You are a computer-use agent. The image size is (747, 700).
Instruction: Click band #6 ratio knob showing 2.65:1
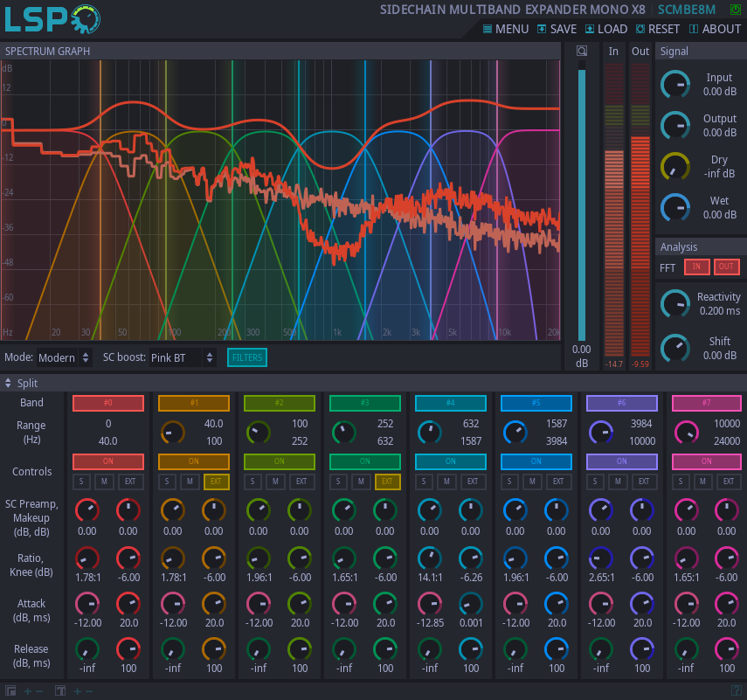[x=601, y=558]
